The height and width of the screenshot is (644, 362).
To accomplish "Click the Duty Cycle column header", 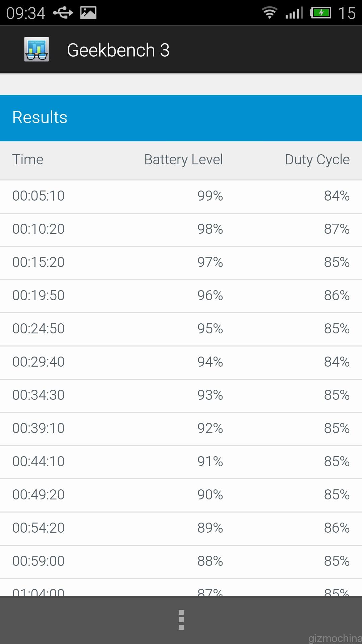I will [x=317, y=160].
